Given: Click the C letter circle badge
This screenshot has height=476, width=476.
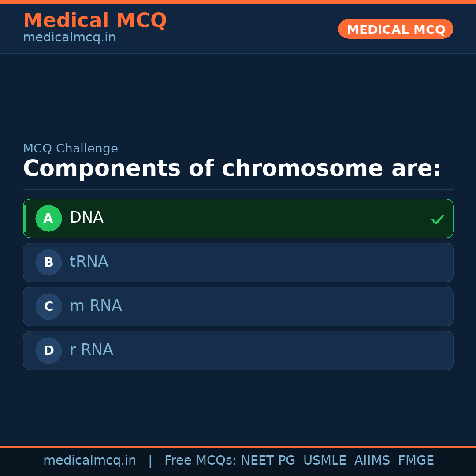Looking at the screenshot, I should [x=48, y=306].
